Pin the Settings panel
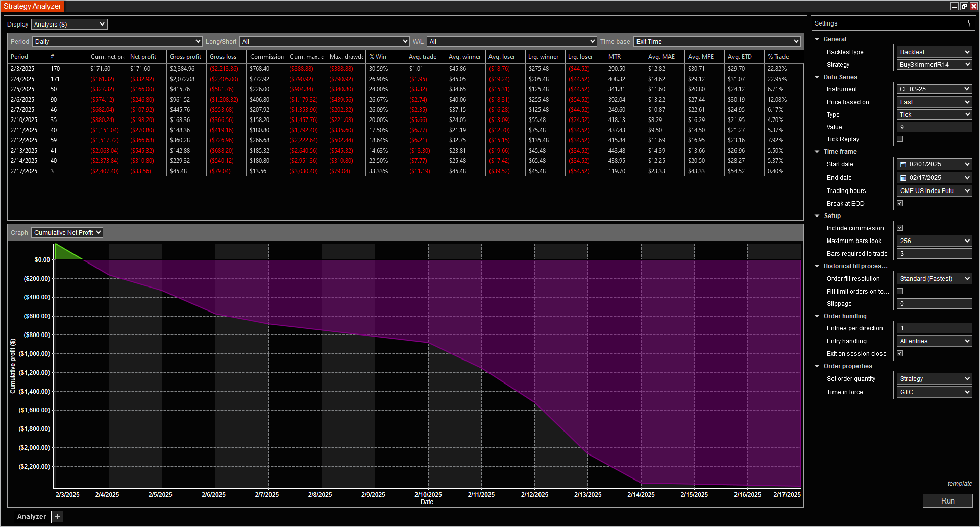Screen dimensions: 980x527 (x=969, y=23)
